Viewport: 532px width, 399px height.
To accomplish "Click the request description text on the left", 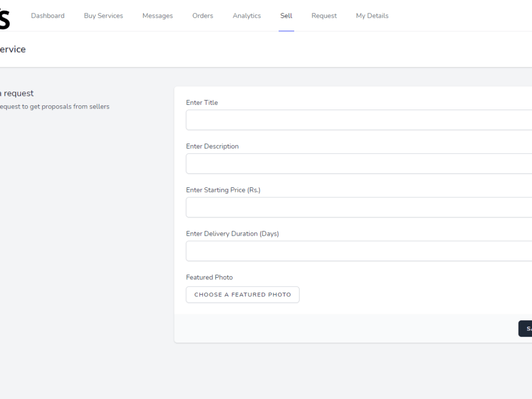I will 54,106.
